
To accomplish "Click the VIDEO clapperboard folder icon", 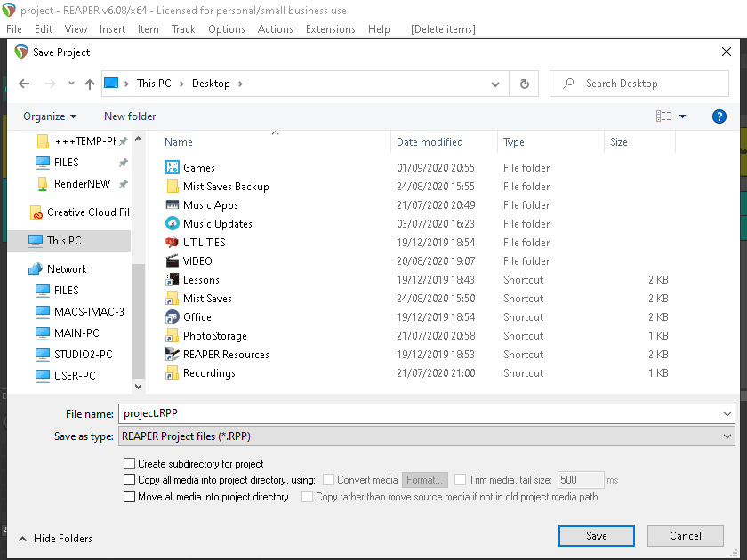I will point(172,260).
